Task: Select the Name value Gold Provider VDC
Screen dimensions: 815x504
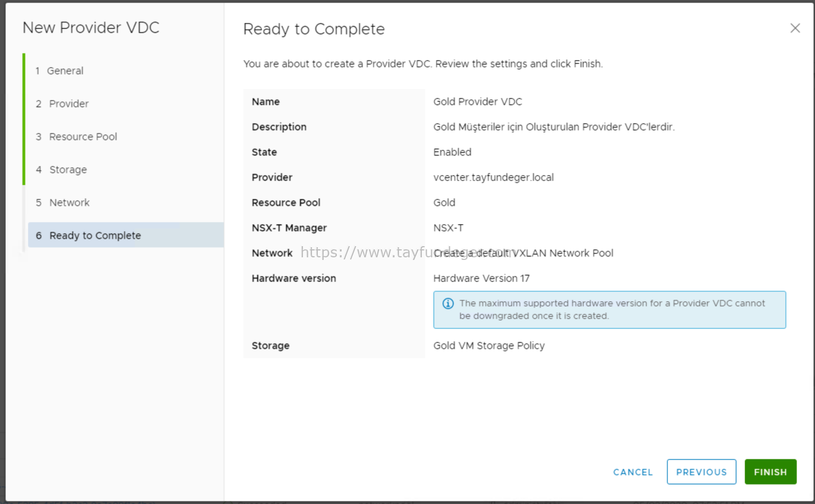Action: click(478, 101)
